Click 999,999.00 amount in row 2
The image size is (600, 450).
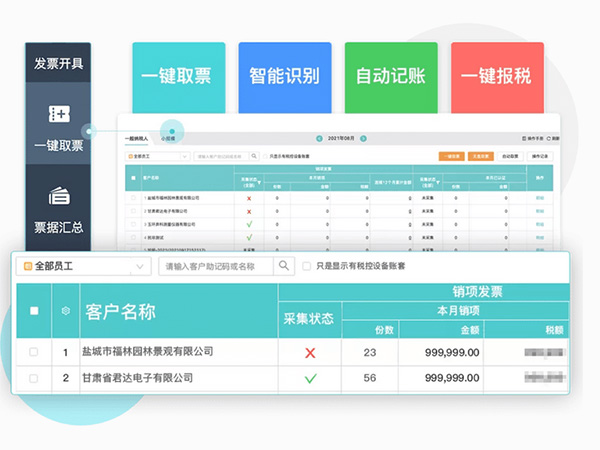(452, 378)
